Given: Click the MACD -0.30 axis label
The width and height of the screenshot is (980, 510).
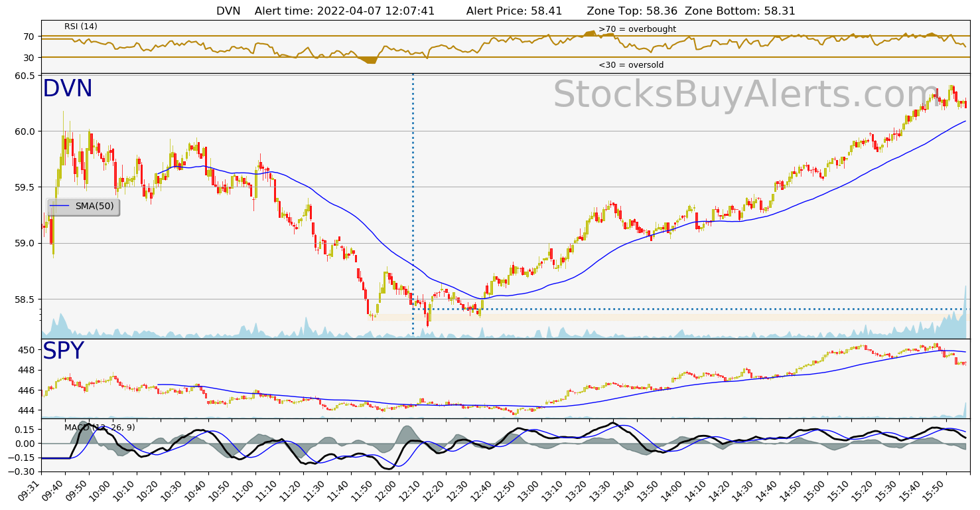Looking at the screenshot, I should pos(22,471).
